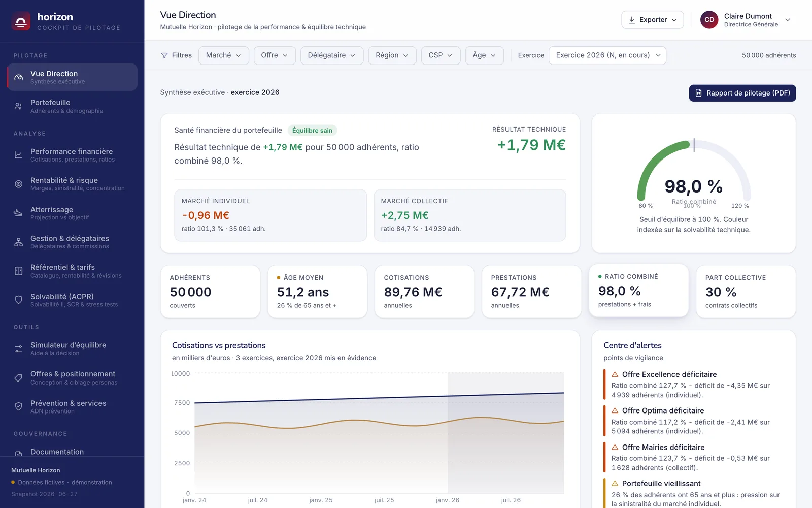Screen dimensions: 812x508
Task: Click the Filtres funnel icon
Action: (164, 55)
